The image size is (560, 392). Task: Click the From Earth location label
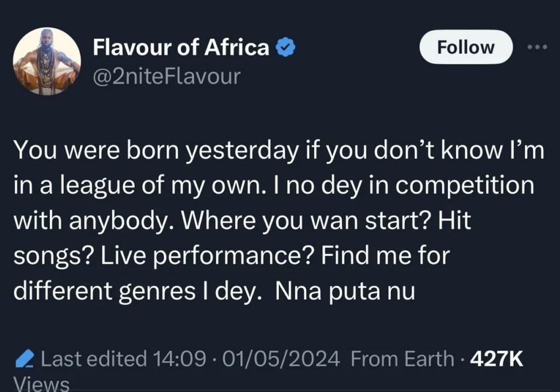pyautogui.click(x=402, y=359)
